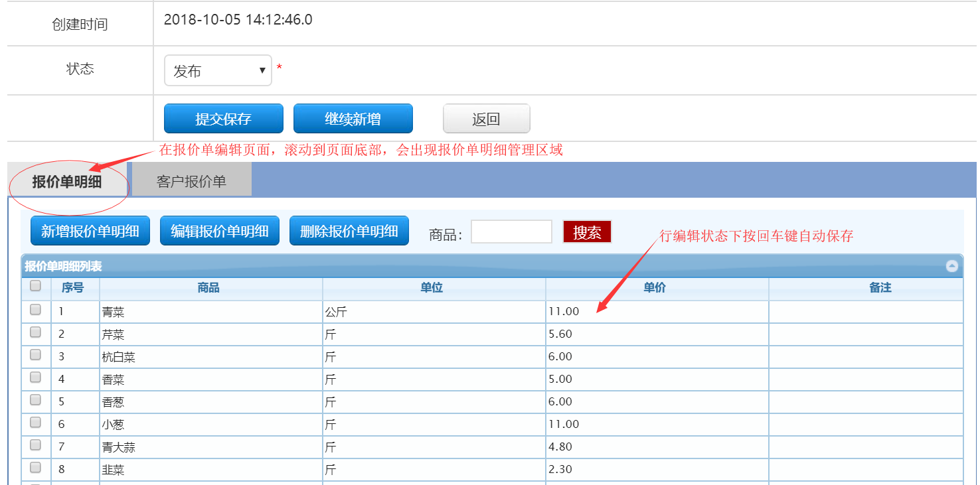Open the 状态 dropdown showing 发布
The height and width of the screenshot is (485, 980).
[x=218, y=70]
